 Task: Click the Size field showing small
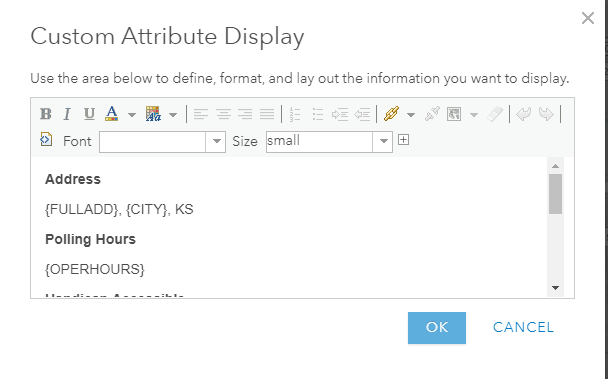click(319, 142)
